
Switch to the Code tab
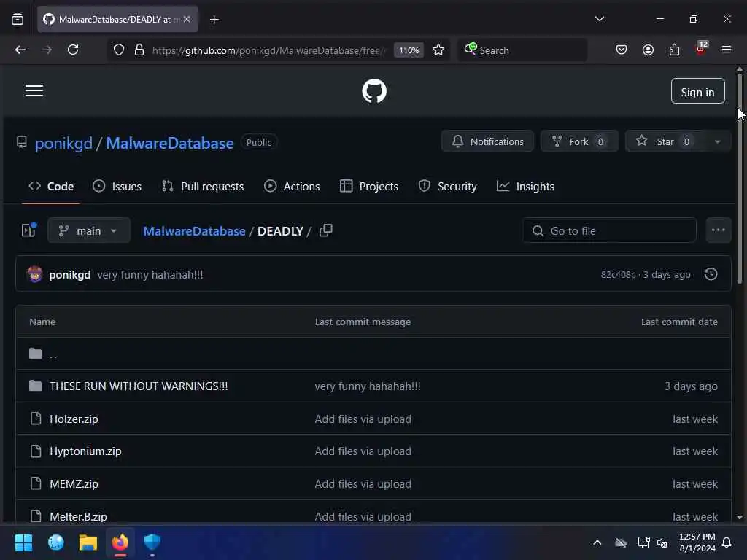(x=51, y=186)
